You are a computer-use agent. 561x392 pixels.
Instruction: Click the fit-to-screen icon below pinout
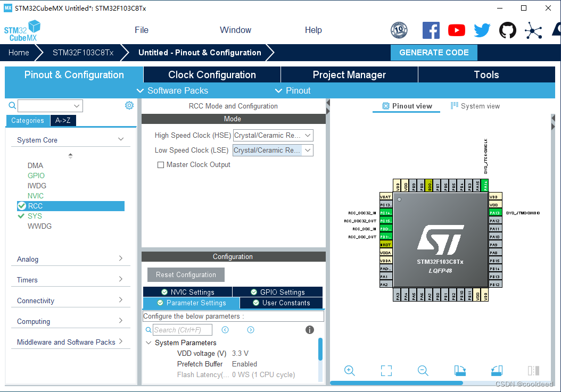[386, 371]
